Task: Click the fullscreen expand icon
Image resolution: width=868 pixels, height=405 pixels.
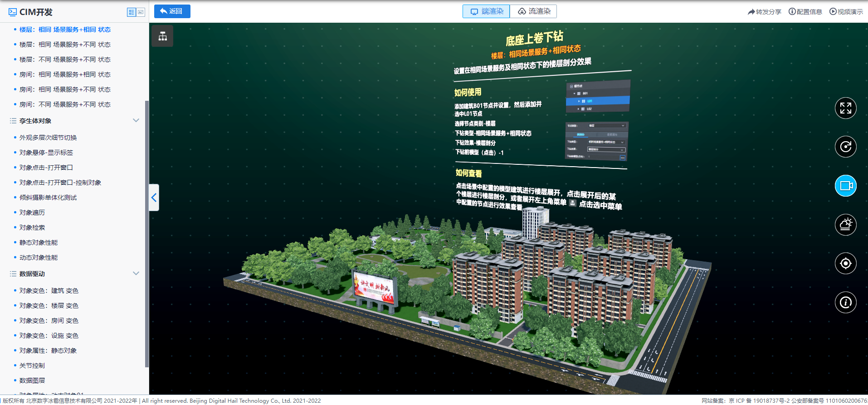Action: [x=845, y=108]
